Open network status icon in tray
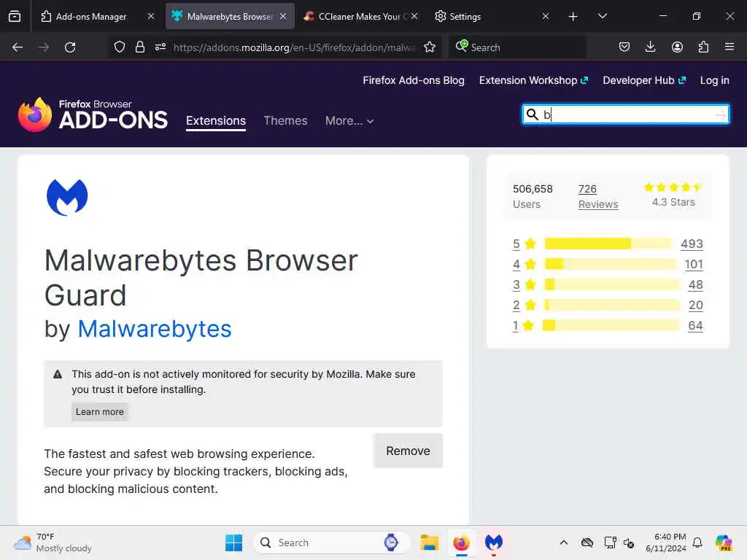 pos(610,542)
